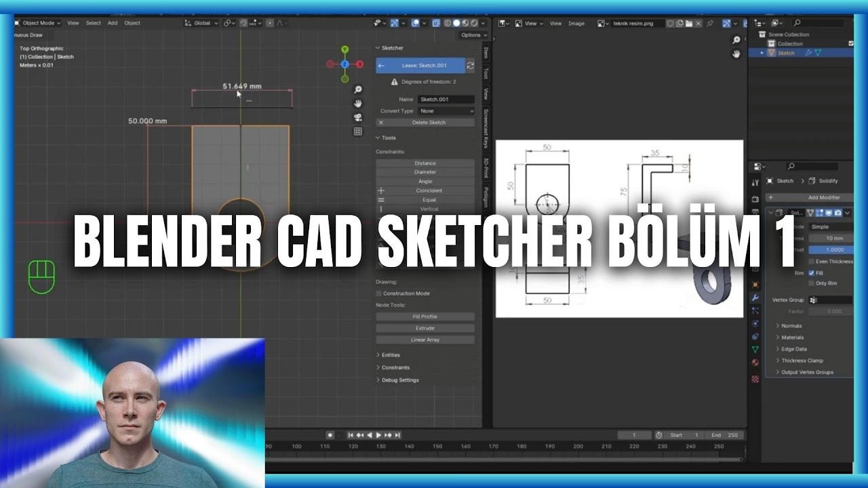This screenshot has width=868, height=488.
Task: Click the Sketch object icon in Outliner
Action: pos(772,53)
